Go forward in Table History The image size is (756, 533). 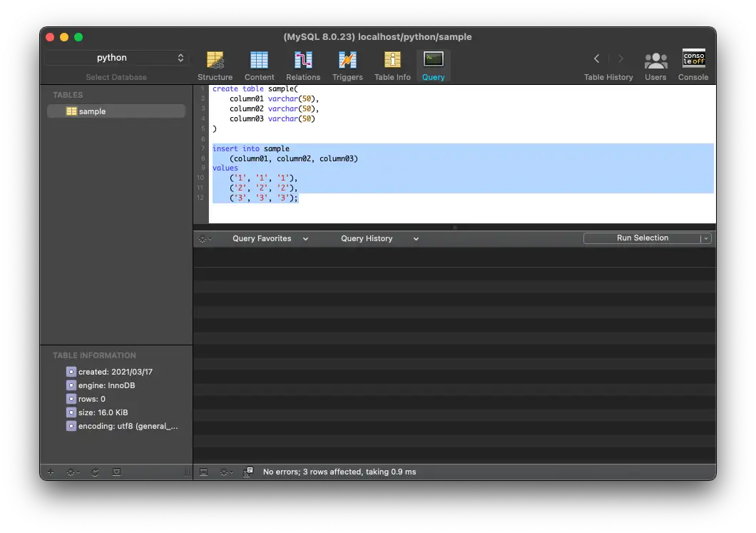tap(620, 59)
